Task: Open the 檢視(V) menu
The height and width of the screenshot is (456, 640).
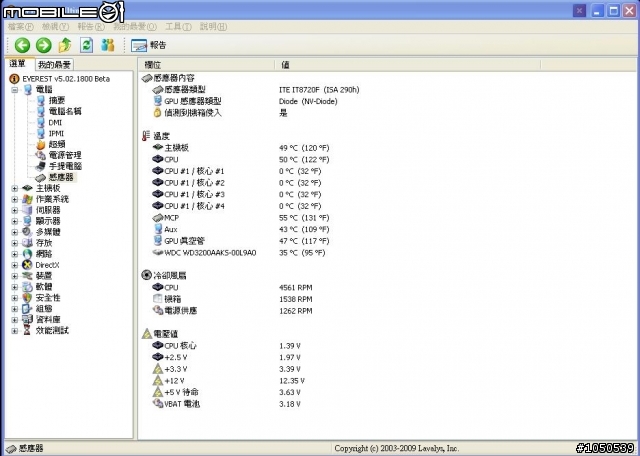Action: (x=55, y=27)
